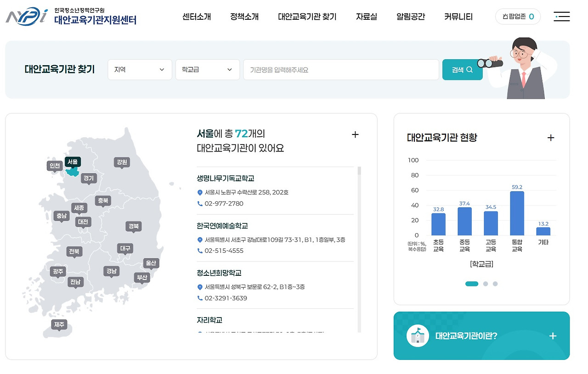This screenshot has width=588, height=374.
Task: Click the 고등교육 34.5 bar
Action: tap(491, 223)
